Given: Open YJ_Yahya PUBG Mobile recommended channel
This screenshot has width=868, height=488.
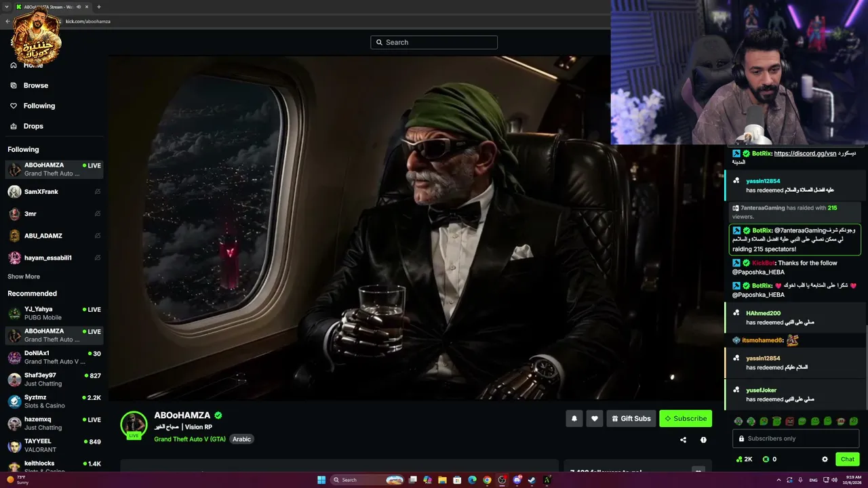Looking at the screenshot, I should [54, 313].
